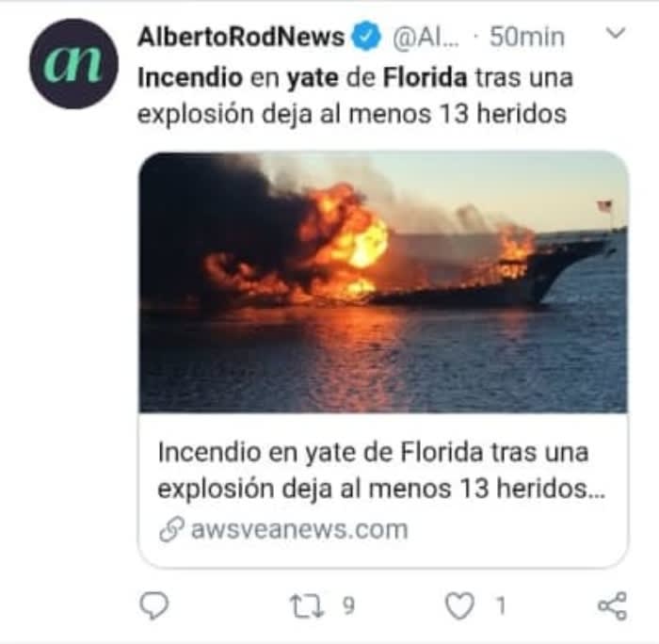Click the link chain icon beside awsveanews.com

click(171, 529)
